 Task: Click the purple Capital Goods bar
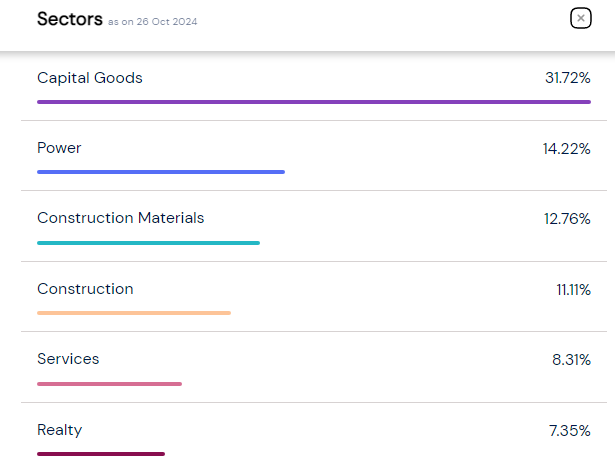313,101
